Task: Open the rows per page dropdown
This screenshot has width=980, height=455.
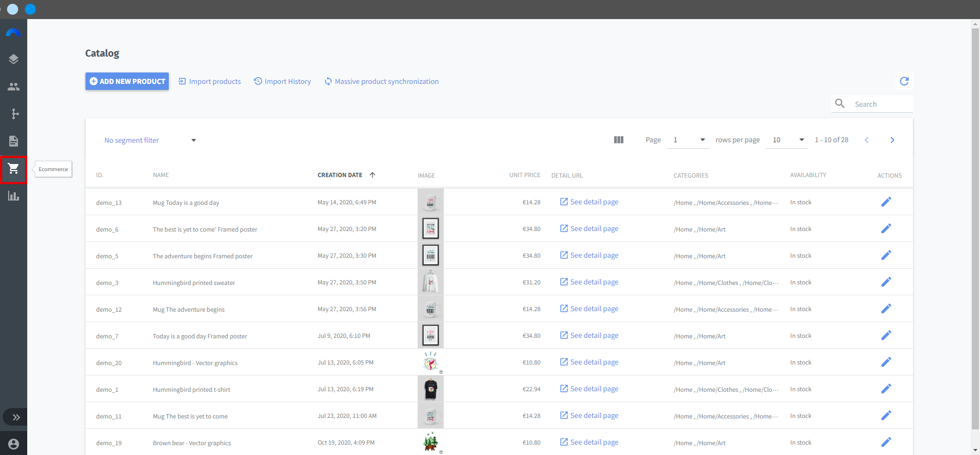Action: point(787,140)
